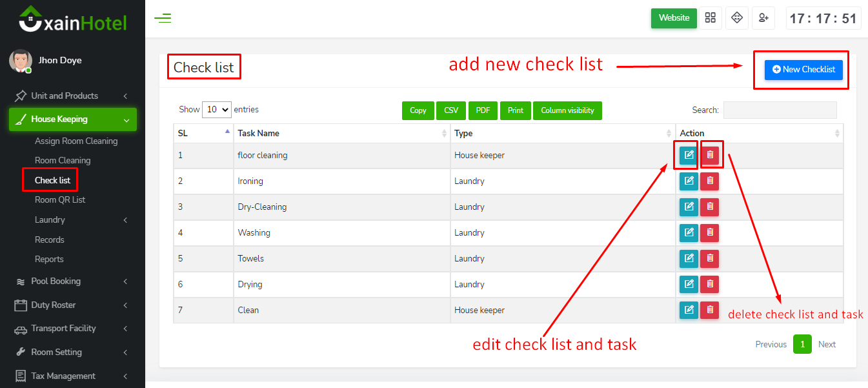The width and height of the screenshot is (868, 388).
Task: Open the show entries dropdown
Action: [x=217, y=110]
